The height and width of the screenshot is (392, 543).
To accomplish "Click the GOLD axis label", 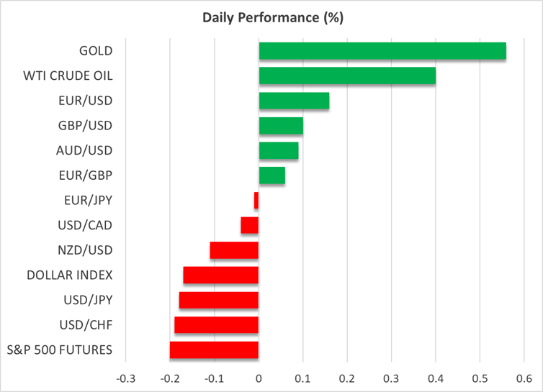I will click(x=96, y=51).
